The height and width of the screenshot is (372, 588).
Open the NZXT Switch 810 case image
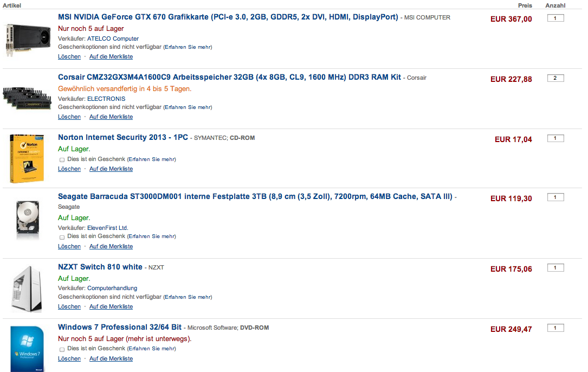27,289
